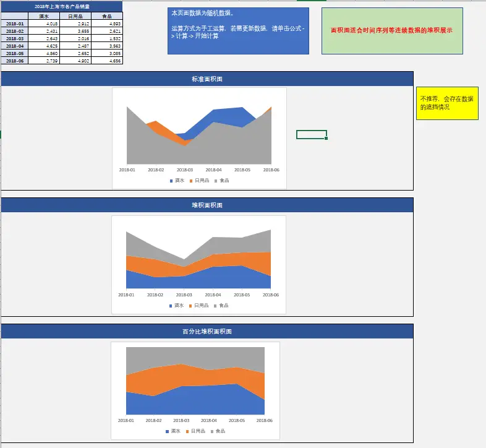Click the 食品 column header in the table
The width and height of the screenshot is (486, 448).
[107, 16]
